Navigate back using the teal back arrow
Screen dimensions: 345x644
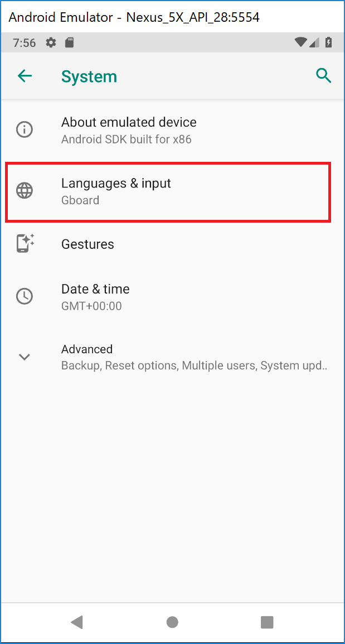(x=25, y=76)
